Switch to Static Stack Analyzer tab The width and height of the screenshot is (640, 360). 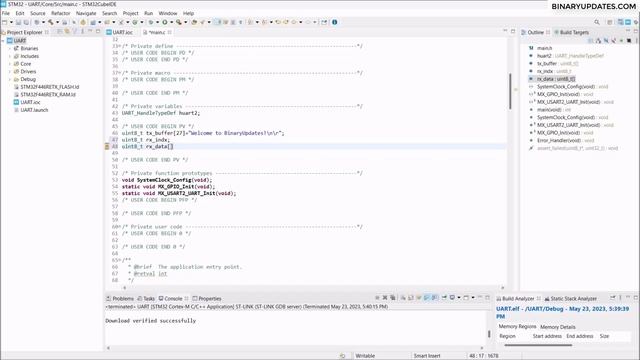(571, 298)
